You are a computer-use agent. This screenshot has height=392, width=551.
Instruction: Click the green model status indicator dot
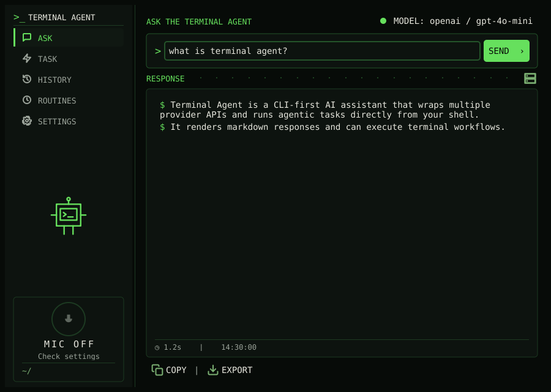pos(383,21)
